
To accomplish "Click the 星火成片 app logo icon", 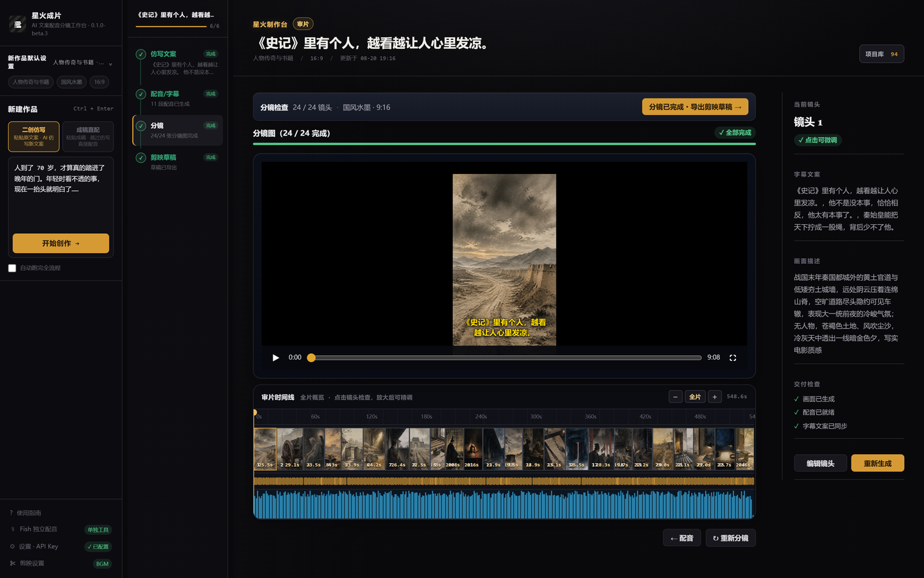I will pos(17,24).
